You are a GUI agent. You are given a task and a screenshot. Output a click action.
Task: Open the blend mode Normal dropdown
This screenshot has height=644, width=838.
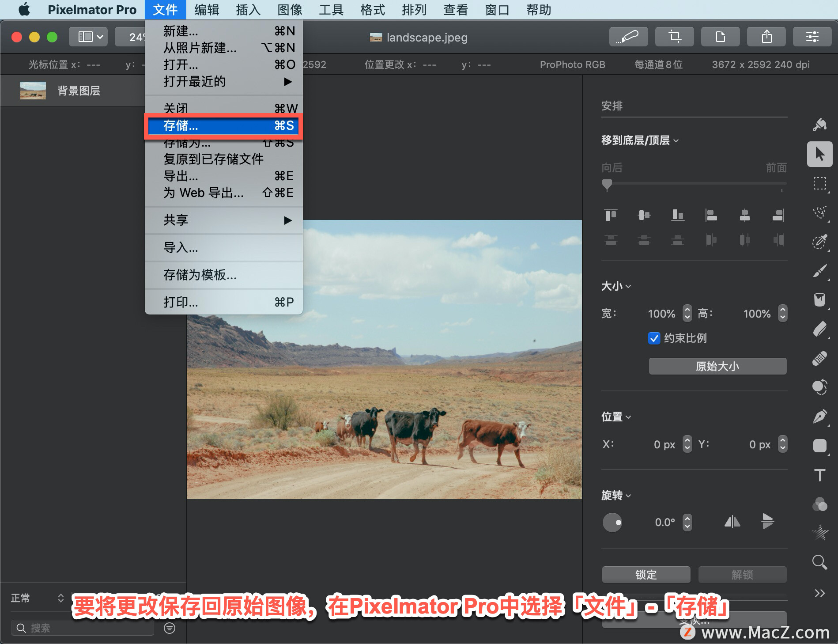(x=37, y=598)
